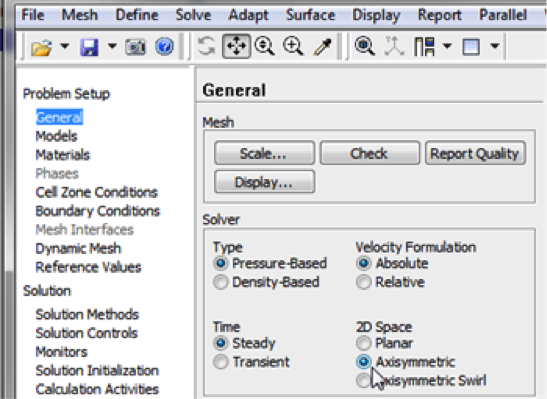The height and width of the screenshot is (399, 547).
Task: Open the Adapt menu
Action: pos(248,15)
